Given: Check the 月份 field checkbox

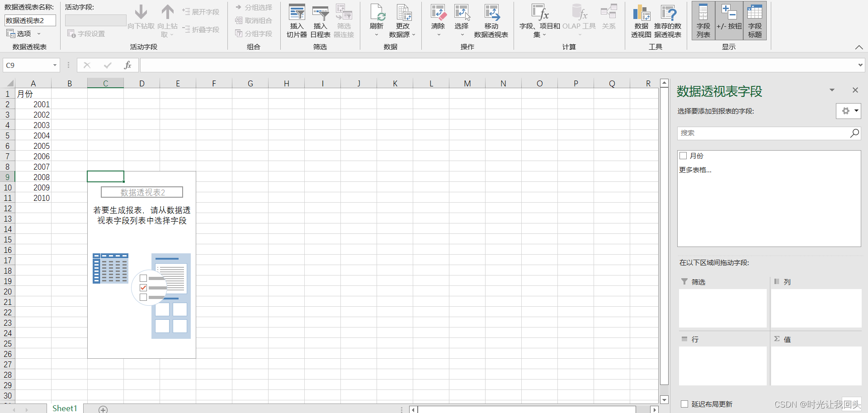Looking at the screenshot, I should click(x=683, y=156).
